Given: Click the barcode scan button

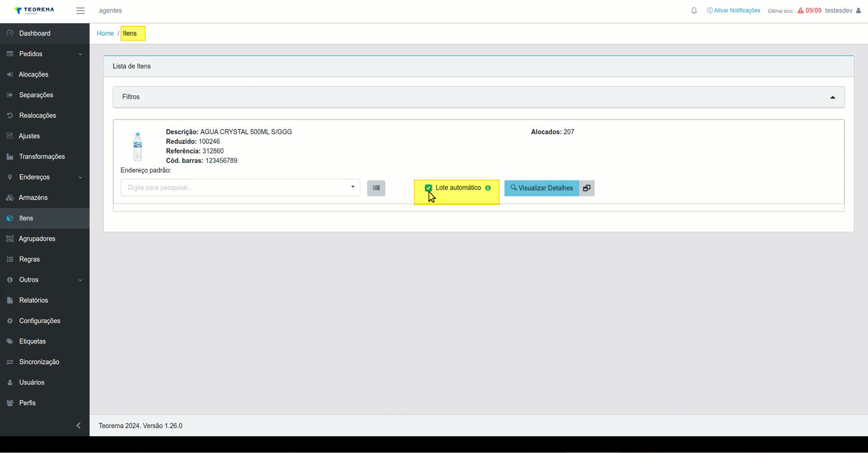Looking at the screenshot, I should [x=376, y=188].
